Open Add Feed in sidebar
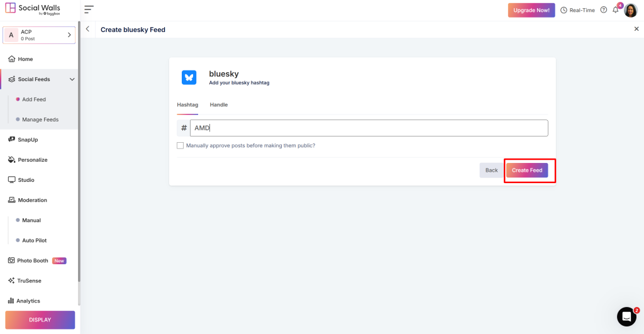The height and width of the screenshot is (334, 644). pos(34,99)
